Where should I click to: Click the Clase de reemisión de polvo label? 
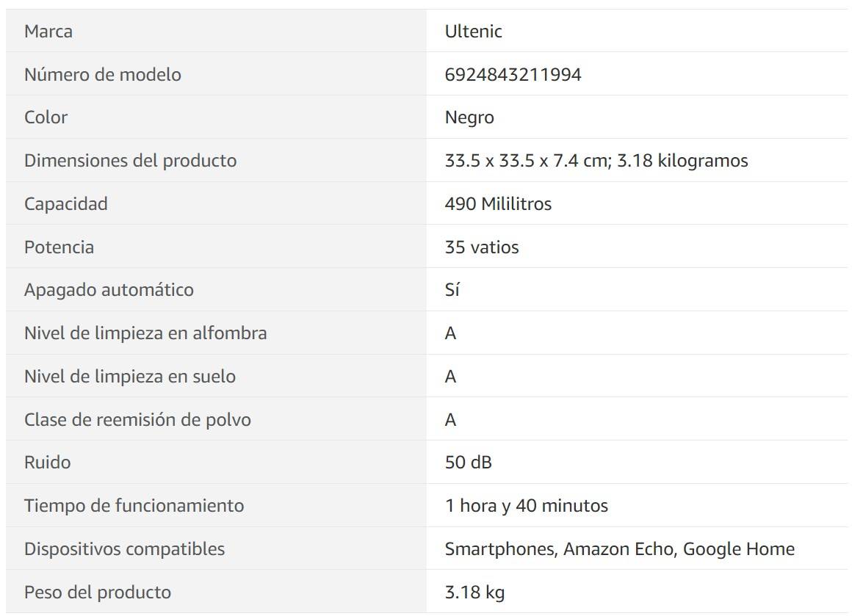(137, 420)
